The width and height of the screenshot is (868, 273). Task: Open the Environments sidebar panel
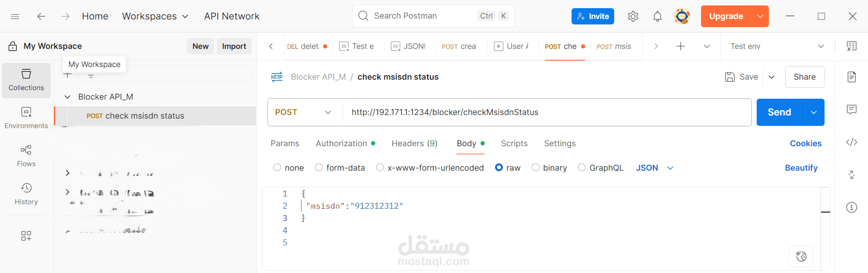pyautogui.click(x=26, y=118)
